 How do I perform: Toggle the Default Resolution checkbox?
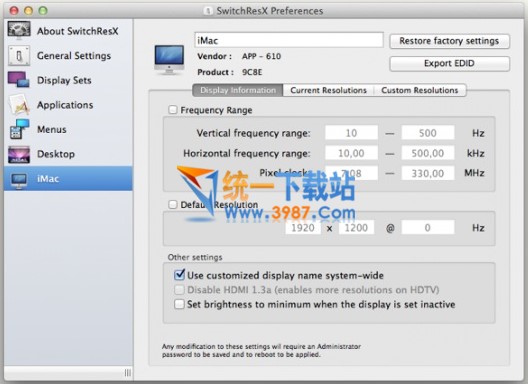click(173, 204)
